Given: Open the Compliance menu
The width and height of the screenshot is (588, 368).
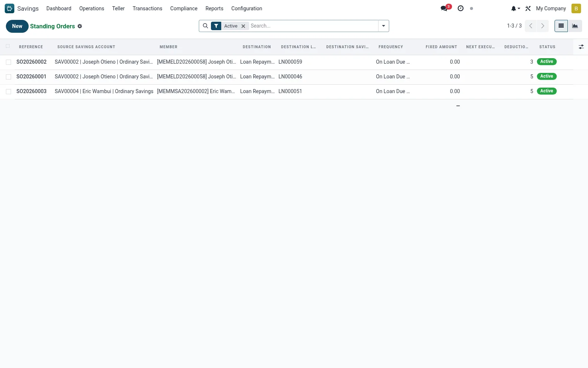Looking at the screenshot, I should pyautogui.click(x=184, y=8).
